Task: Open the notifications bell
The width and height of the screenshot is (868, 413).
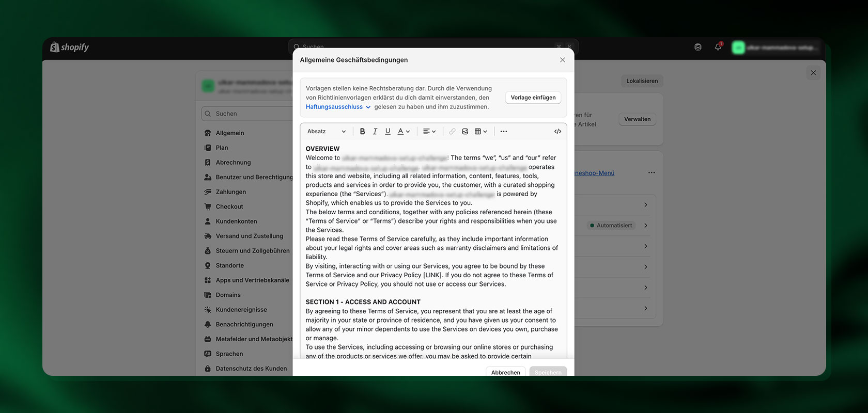Action: (x=718, y=47)
